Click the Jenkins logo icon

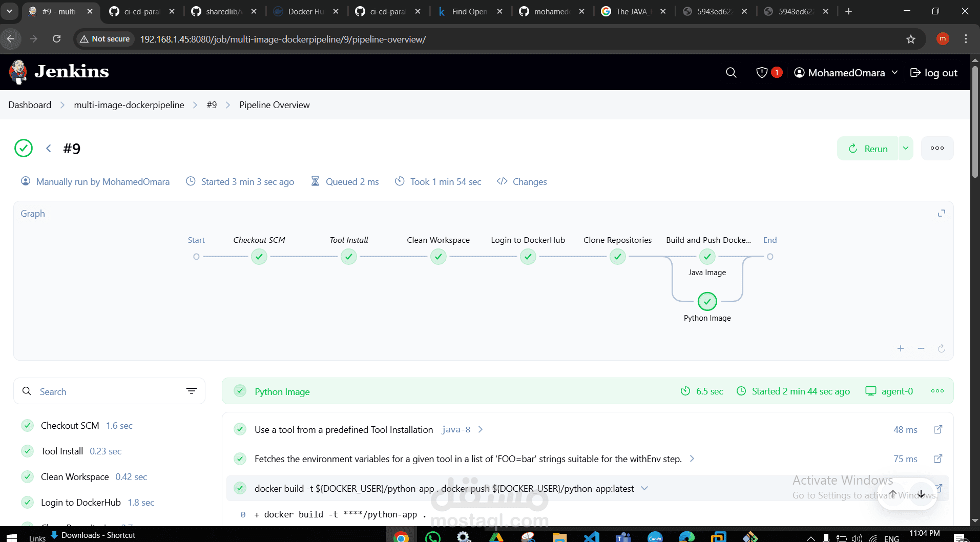click(18, 72)
